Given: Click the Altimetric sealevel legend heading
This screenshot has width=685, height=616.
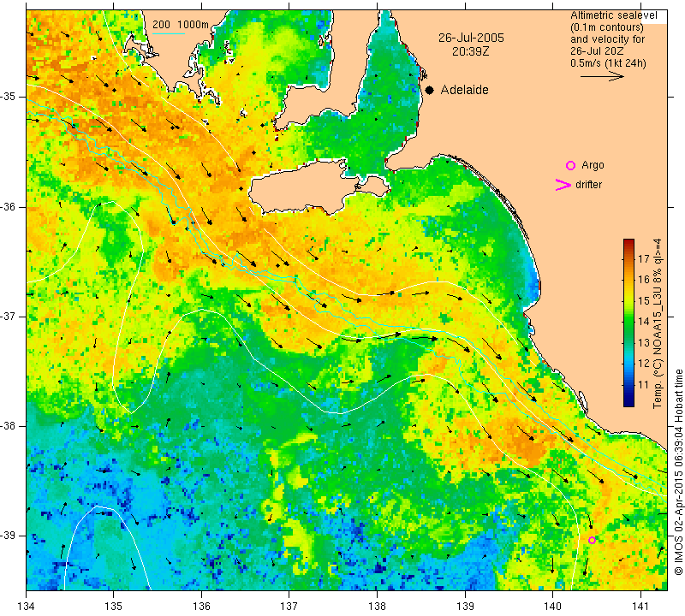Looking at the screenshot, I should (x=613, y=15).
